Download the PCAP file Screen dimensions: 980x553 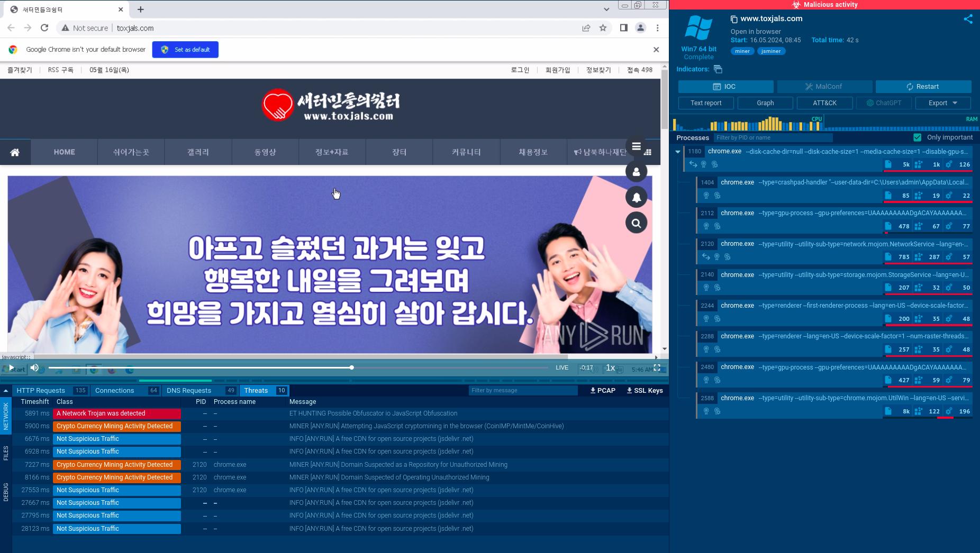pyautogui.click(x=603, y=391)
